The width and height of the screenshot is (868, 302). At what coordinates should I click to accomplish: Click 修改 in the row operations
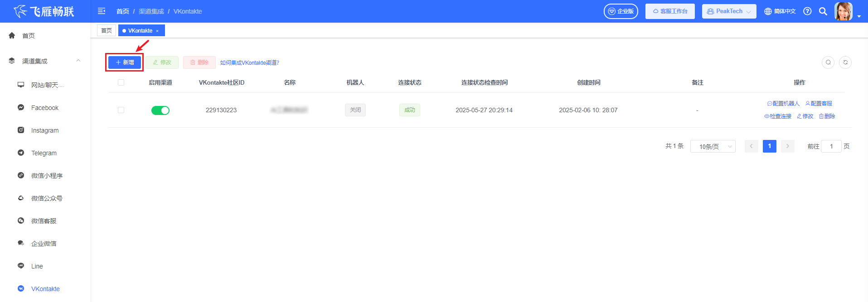805,116
